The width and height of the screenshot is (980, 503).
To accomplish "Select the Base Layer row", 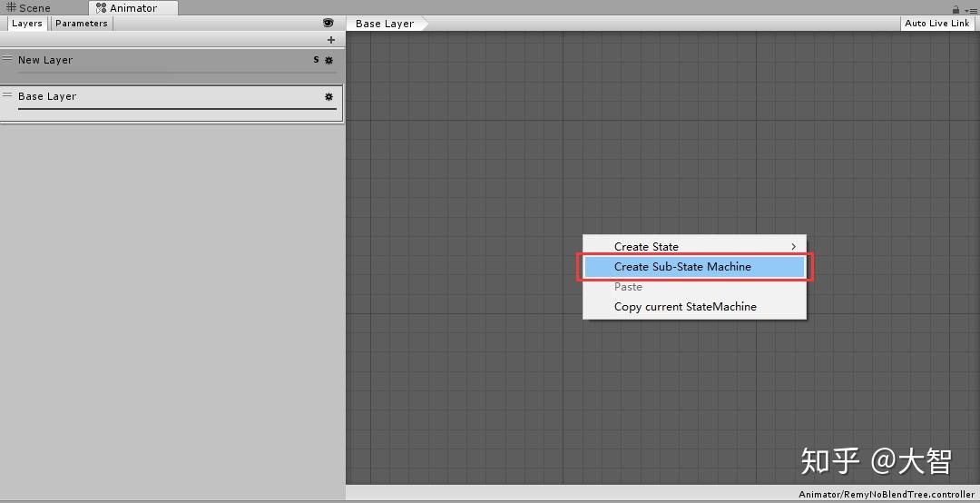I will 171,104.
